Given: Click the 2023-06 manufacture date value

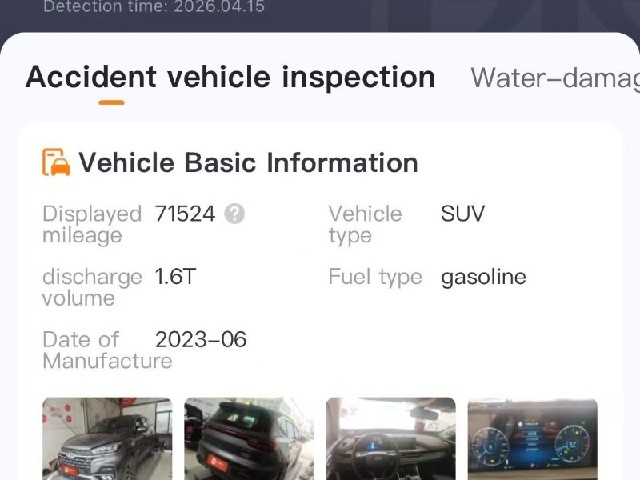Looking at the screenshot, I should 201,340.
